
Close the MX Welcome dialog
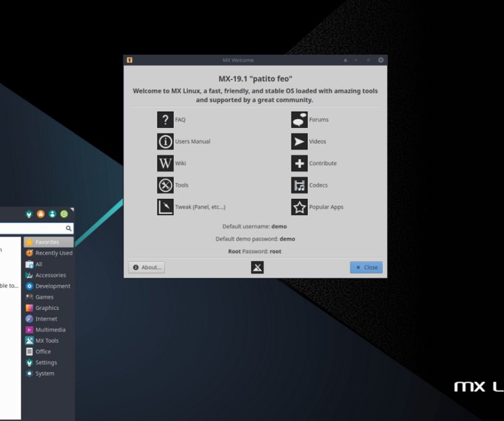[366, 267]
